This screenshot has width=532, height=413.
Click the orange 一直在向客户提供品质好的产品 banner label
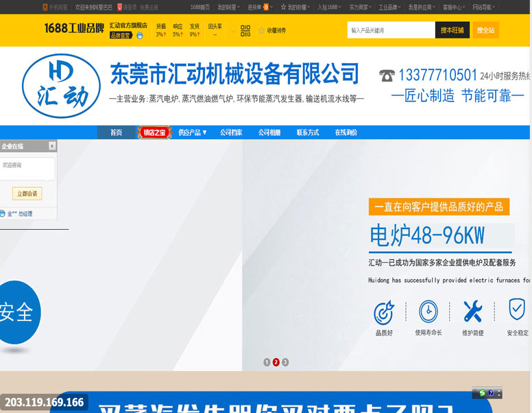click(x=439, y=206)
